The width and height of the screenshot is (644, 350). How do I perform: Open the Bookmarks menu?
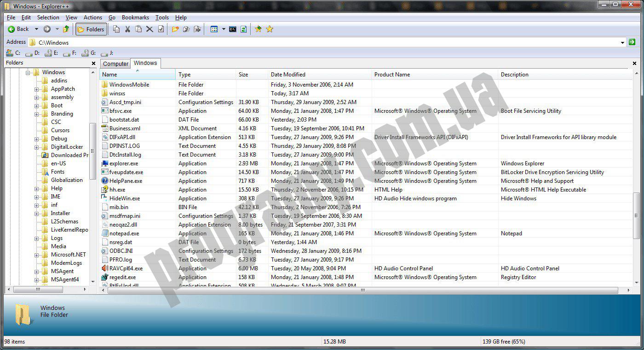pos(135,17)
